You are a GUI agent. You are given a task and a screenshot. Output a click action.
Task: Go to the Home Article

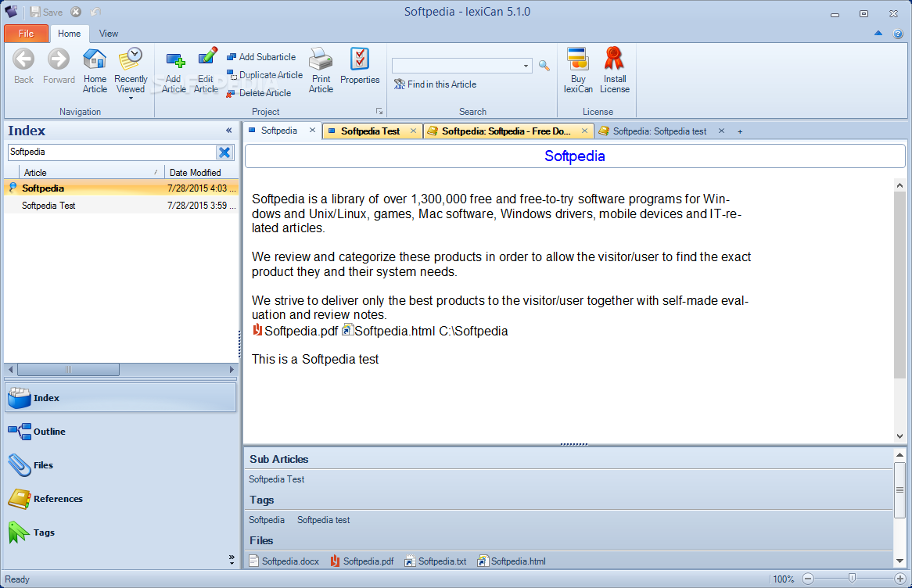[95, 70]
